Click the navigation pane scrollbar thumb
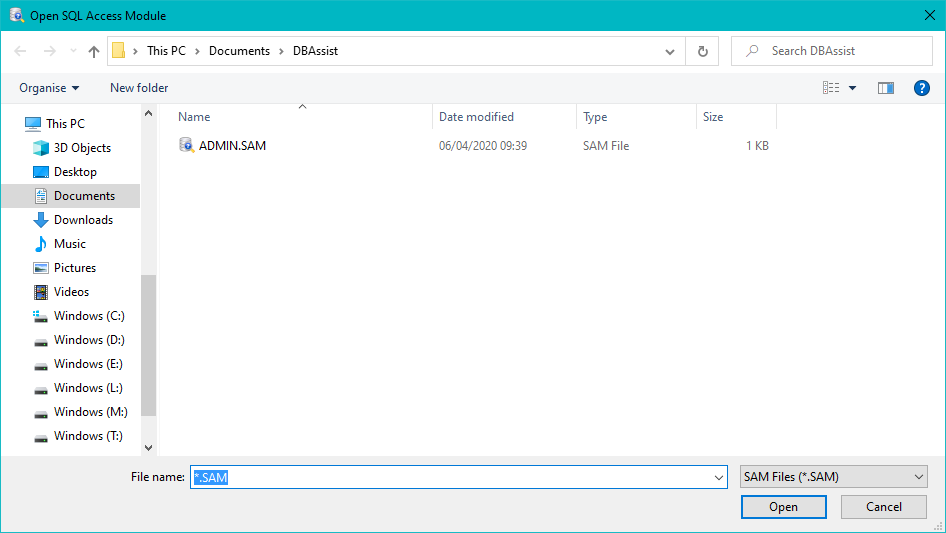The height and width of the screenshot is (533, 946). point(148,345)
